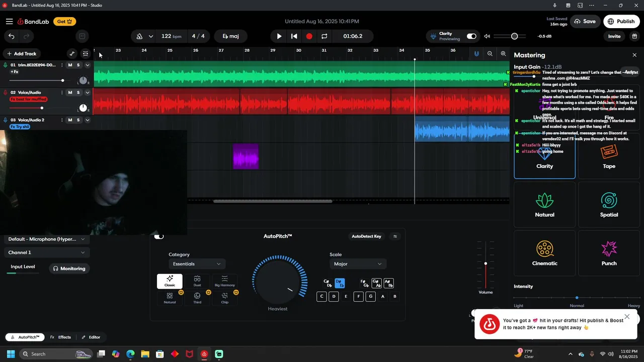644x362 pixels.
Task: Open the Default Microphone device dropdown
Action: click(x=46, y=239)
